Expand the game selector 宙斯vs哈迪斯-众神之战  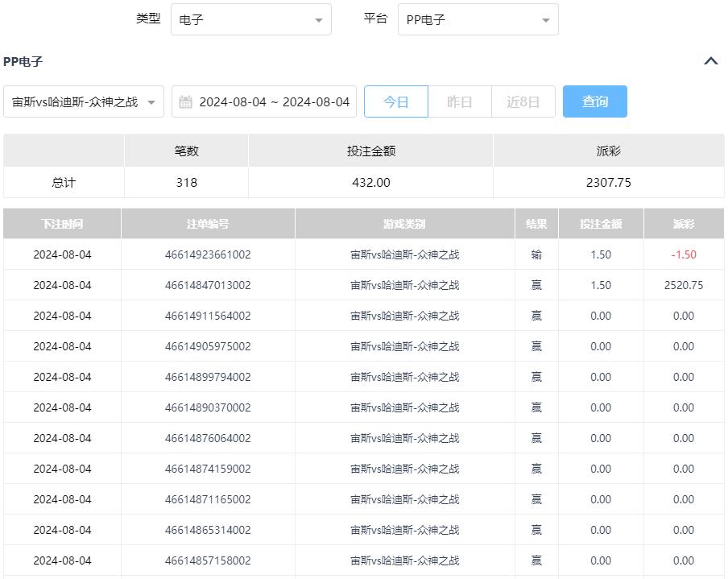[84, 102]
